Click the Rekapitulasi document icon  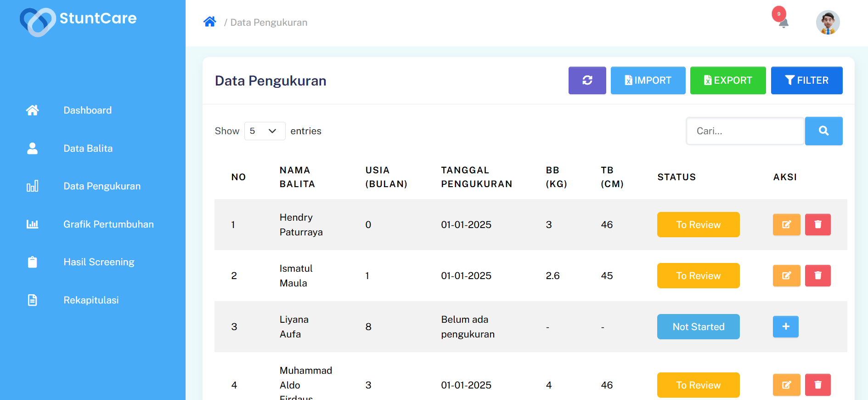click(x=32, y=300)
